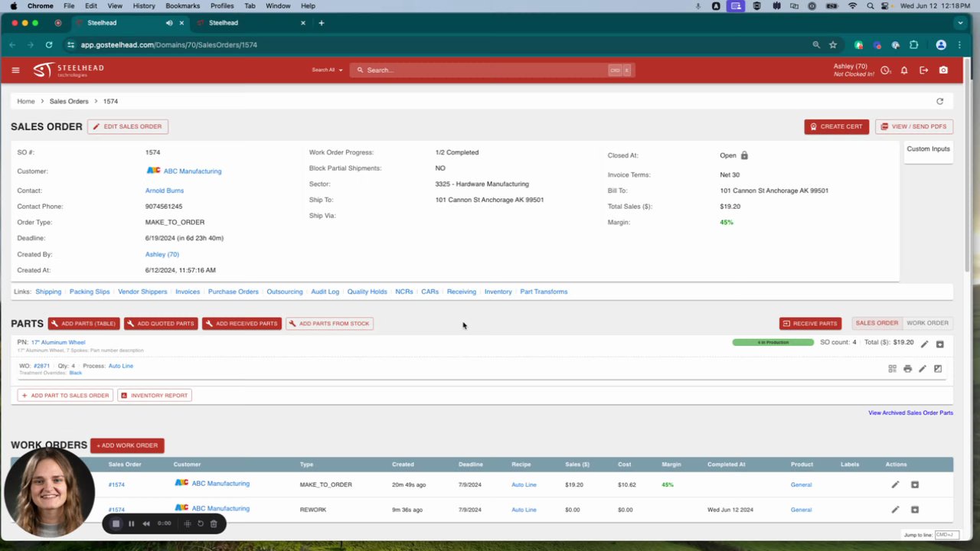980x551 pixels.
Task: Click the Edit Sales Order button
Action: click(128, 126)
